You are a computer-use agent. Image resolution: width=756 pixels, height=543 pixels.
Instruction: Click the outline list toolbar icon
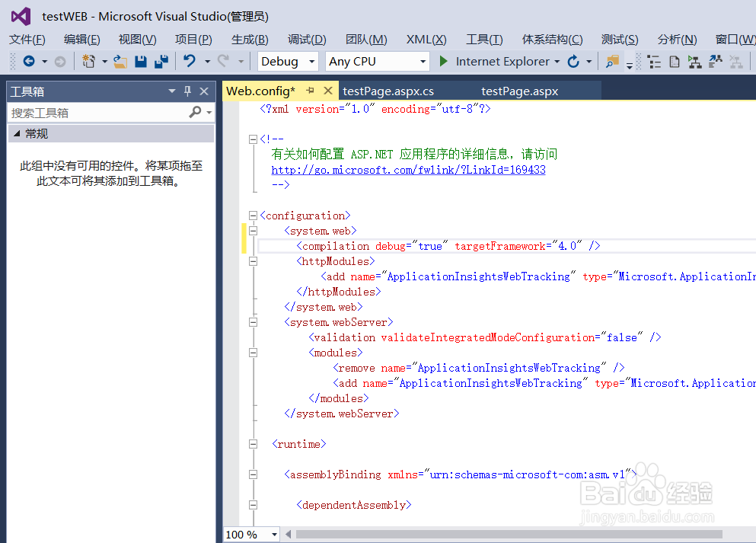pos(654,62)
